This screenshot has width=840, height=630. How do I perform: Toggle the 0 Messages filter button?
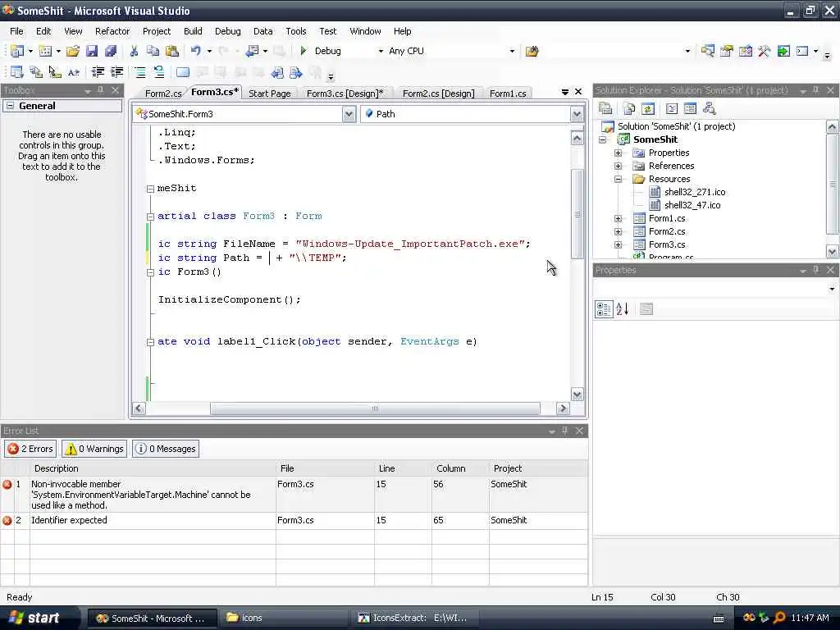[x=166, y=449]
